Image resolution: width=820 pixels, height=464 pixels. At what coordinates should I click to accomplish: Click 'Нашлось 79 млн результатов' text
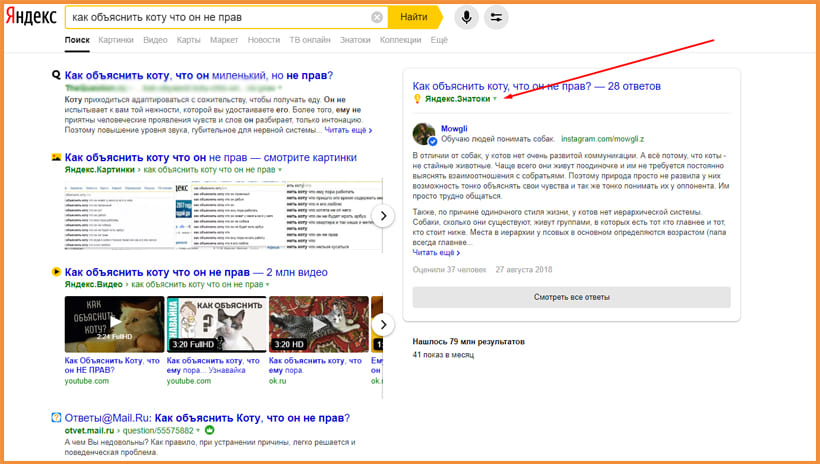click(x=469, y=342)
